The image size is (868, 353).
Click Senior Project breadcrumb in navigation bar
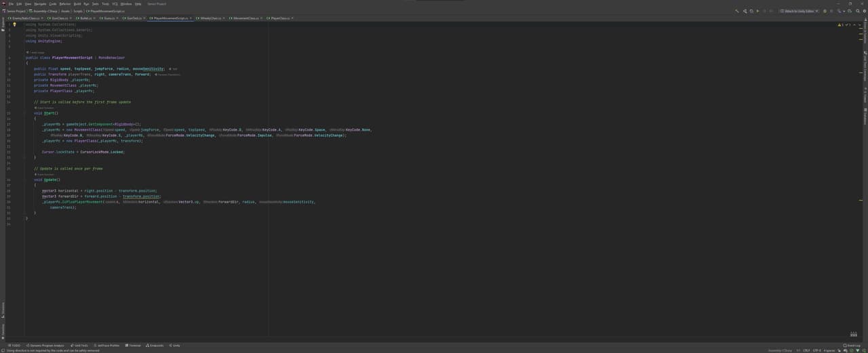click(15, 11)
